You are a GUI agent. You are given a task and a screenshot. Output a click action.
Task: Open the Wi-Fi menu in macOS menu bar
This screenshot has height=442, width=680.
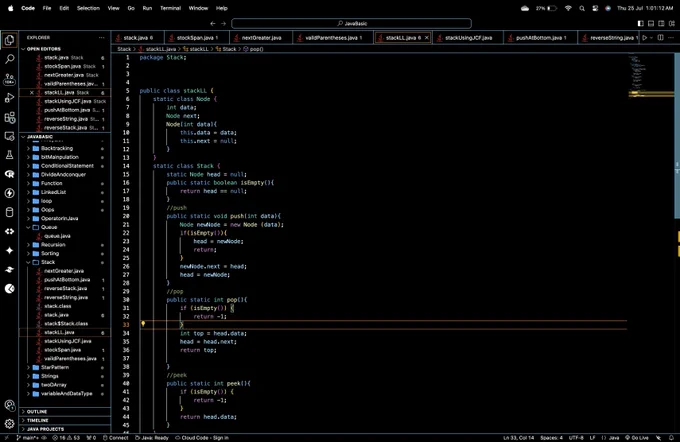[568, 8]
